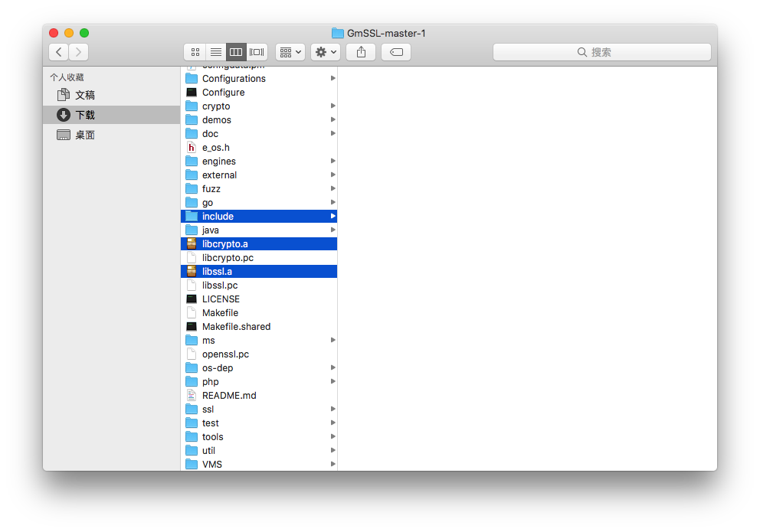The width and height of the screenshot is (760, 532).
Task: Click the libcrypto.a archive icon
Action: 192,243
